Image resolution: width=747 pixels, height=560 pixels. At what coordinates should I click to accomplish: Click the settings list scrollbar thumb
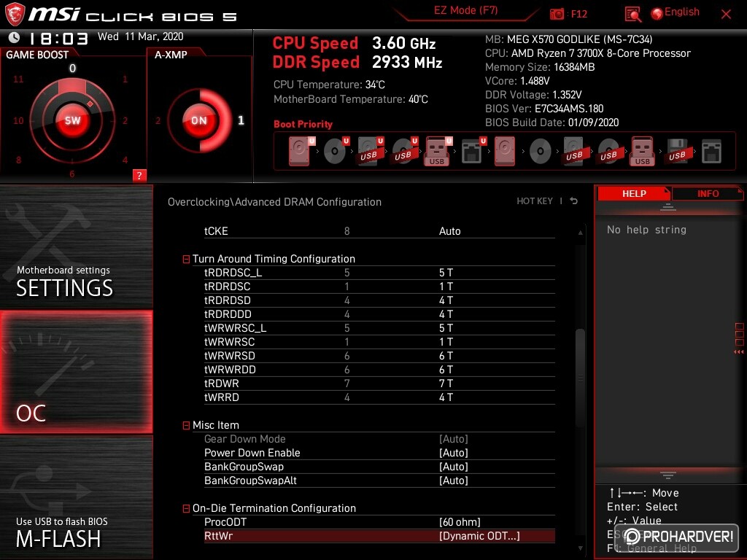pos(580,378)
